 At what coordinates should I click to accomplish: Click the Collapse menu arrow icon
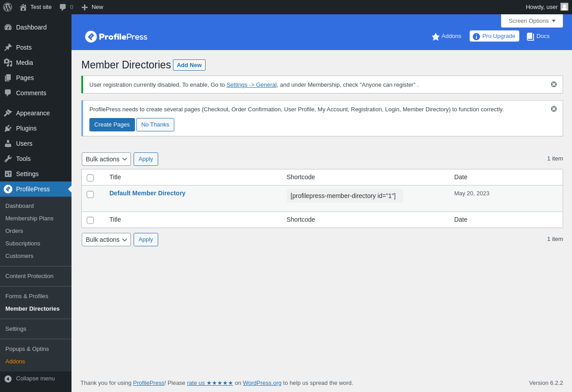[8, 379]
